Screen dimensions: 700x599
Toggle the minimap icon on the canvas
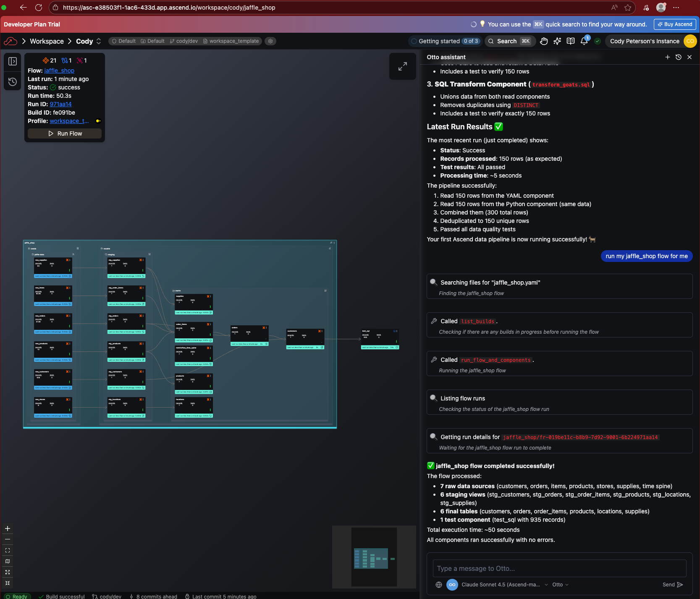click(x=8, y=561)
